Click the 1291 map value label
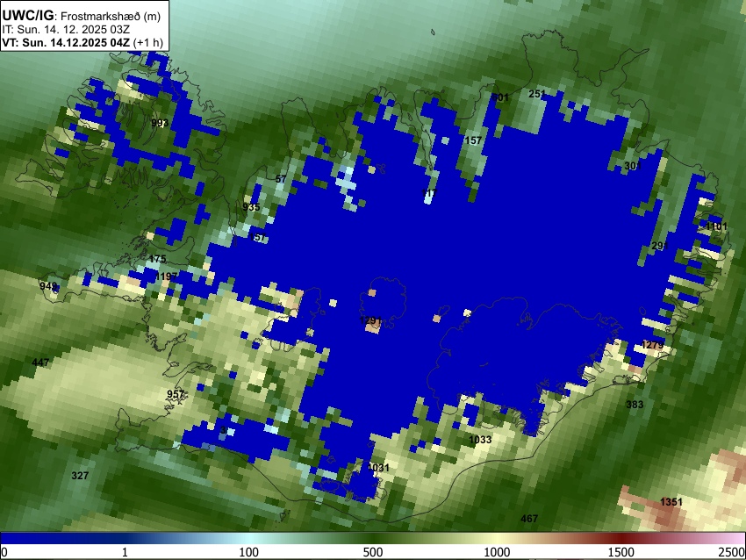 (x=370, y=320)
